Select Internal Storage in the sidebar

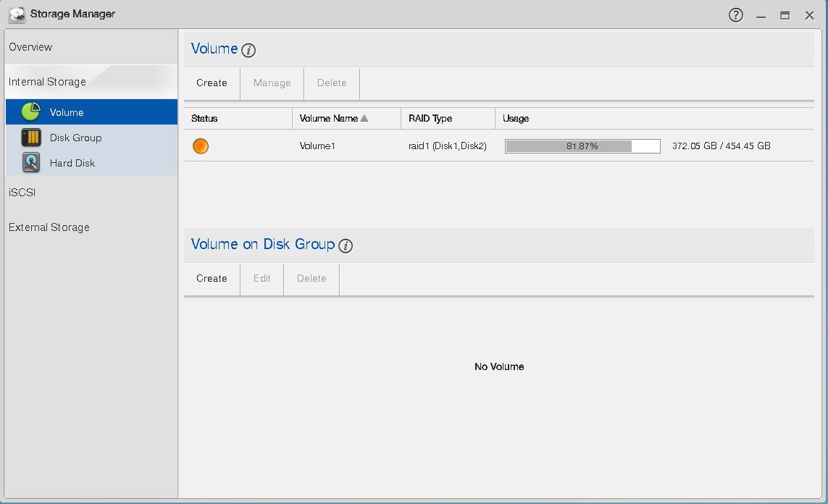(x=91, y=82)
